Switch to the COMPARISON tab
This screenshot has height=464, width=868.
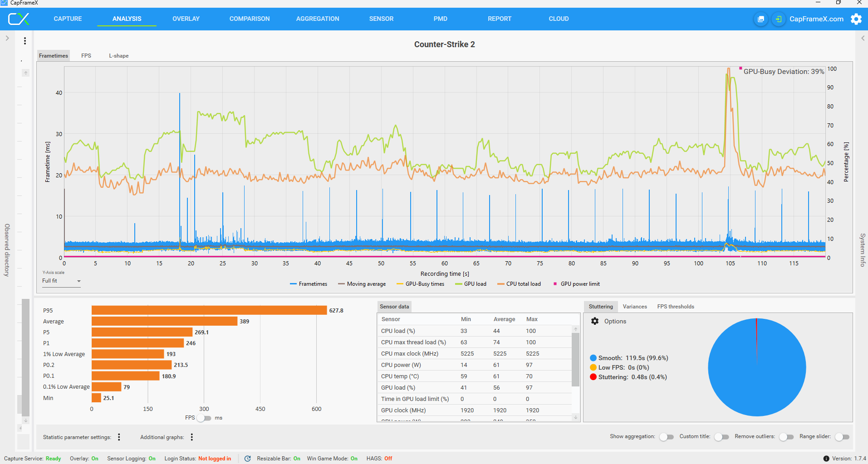click(x=250, y=19)
